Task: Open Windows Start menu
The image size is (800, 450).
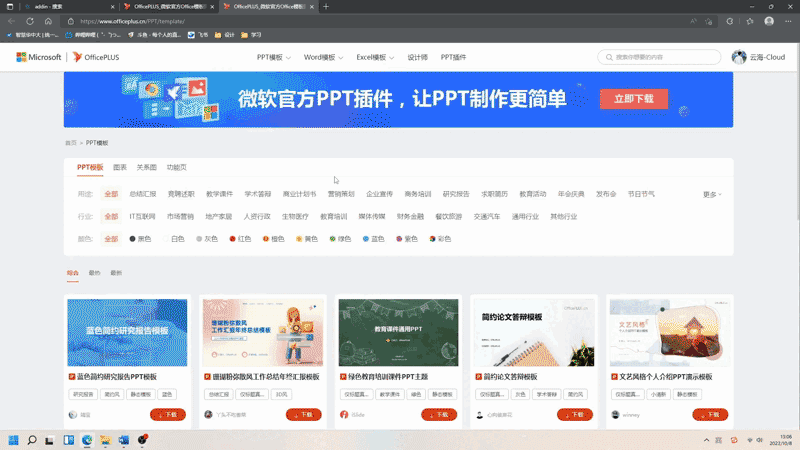Action: point(13,440)
